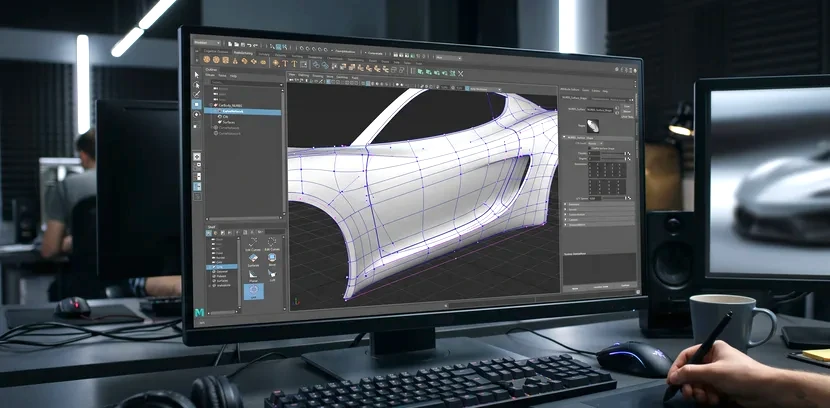This screenshot has height=408, width=830.
Task: Collapse the CarBody_NURBS tree node
Action: 211,105
